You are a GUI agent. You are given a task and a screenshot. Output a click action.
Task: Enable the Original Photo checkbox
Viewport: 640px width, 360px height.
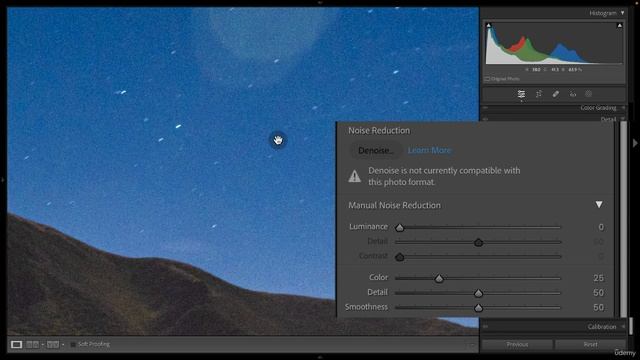coord(487,79)
